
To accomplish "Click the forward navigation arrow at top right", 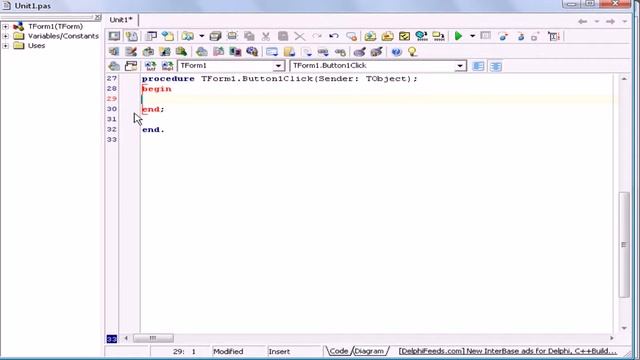I will (610, 21).
